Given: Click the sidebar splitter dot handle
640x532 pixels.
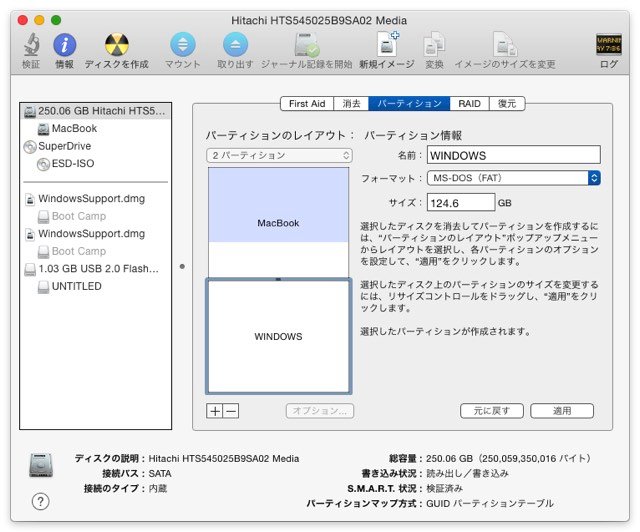Looking at the screenshot, I should click(x=182, y=267).
